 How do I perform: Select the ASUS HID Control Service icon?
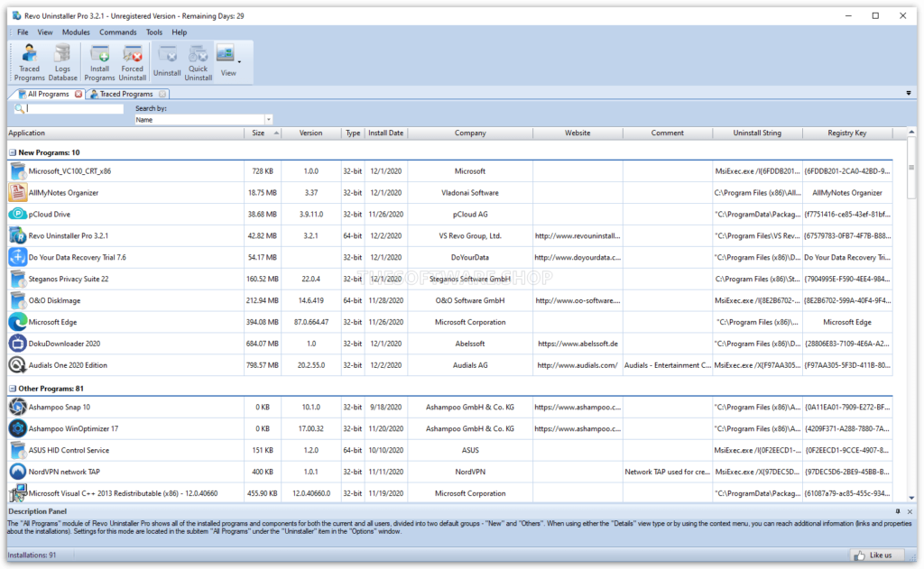18,450
